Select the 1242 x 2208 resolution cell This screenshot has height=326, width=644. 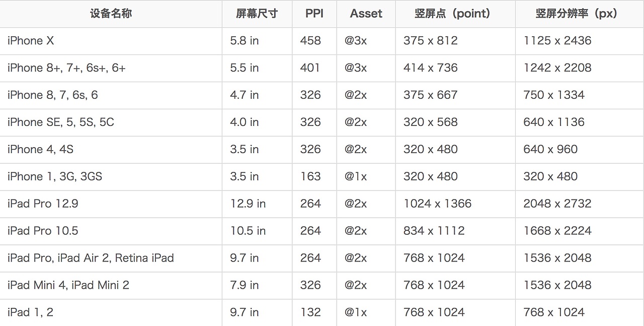(557, 68)
